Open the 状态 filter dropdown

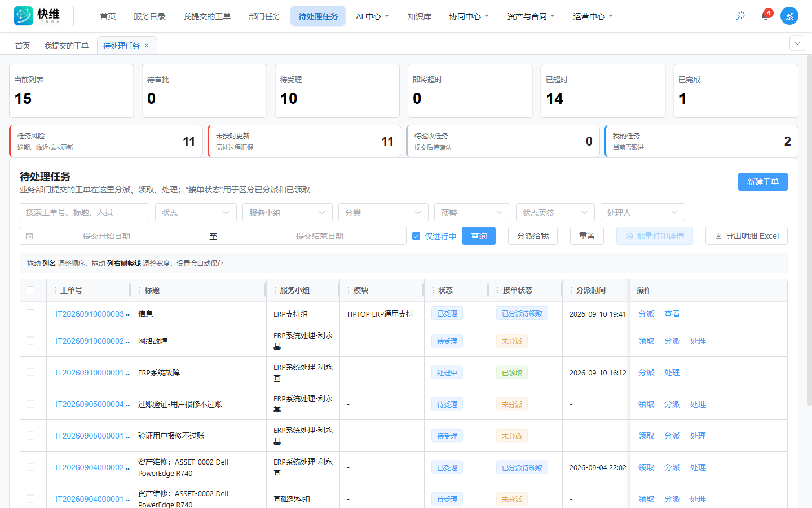point(196,212)
